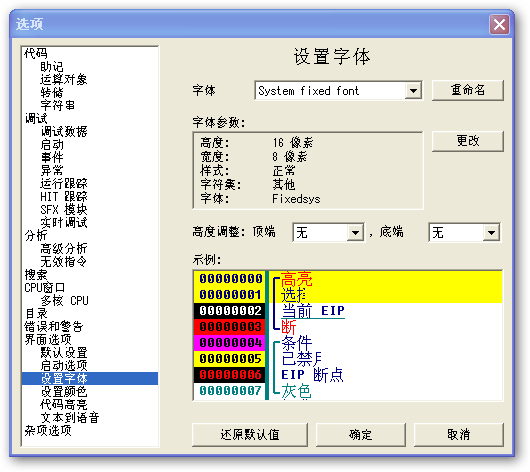The height and width of the screenshot is (472, 530).
Task: Open the 调试 category
Action: 36,118
